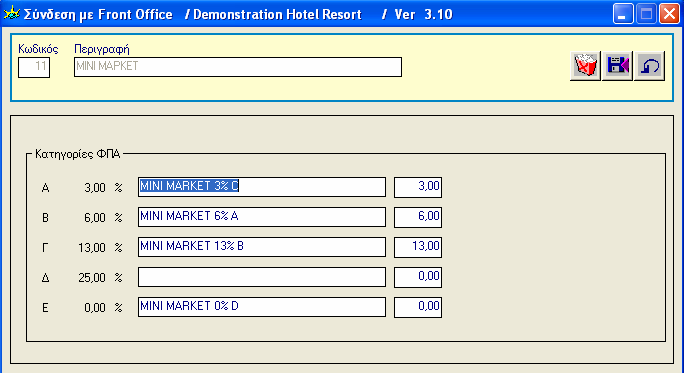Click the app icon in title bar
Image resolution: width=684 pixels, height=373 pixels.
11,14
